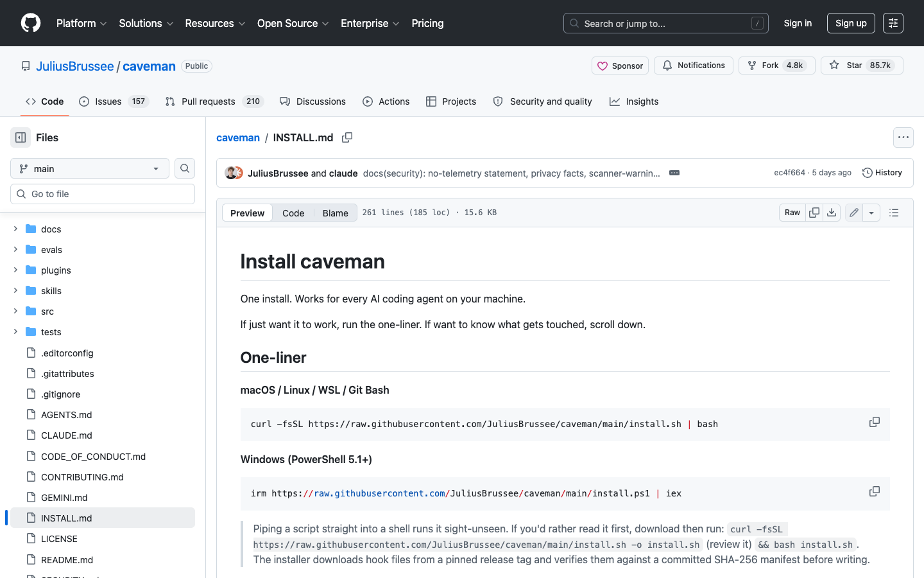The width and height of the screenshot is (924, 578).
Task: Focus the Search or jump to field
Action: pyautogui.click(x=666, y=23)
